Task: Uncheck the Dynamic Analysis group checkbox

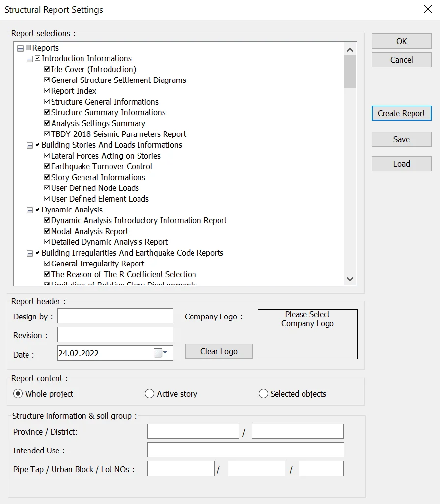Action: point(38,210)
